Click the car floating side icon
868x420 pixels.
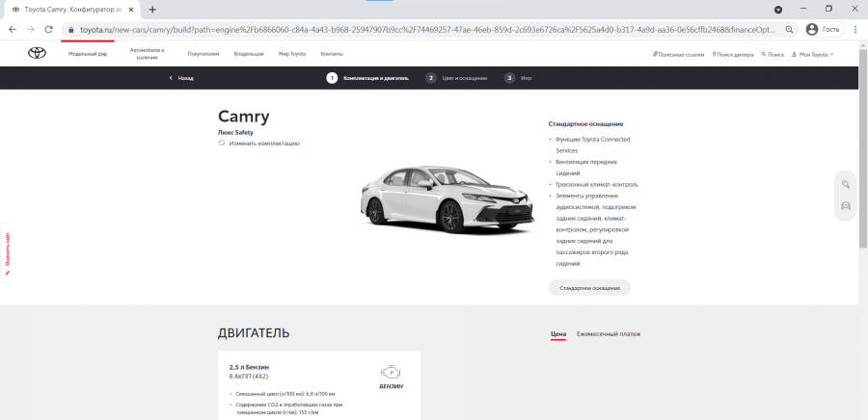[x=845, y=206]
